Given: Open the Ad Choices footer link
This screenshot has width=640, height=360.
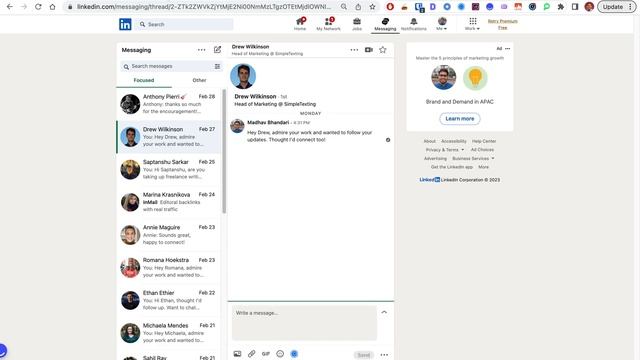Looking at the screenshot, I should pos(482,150).
